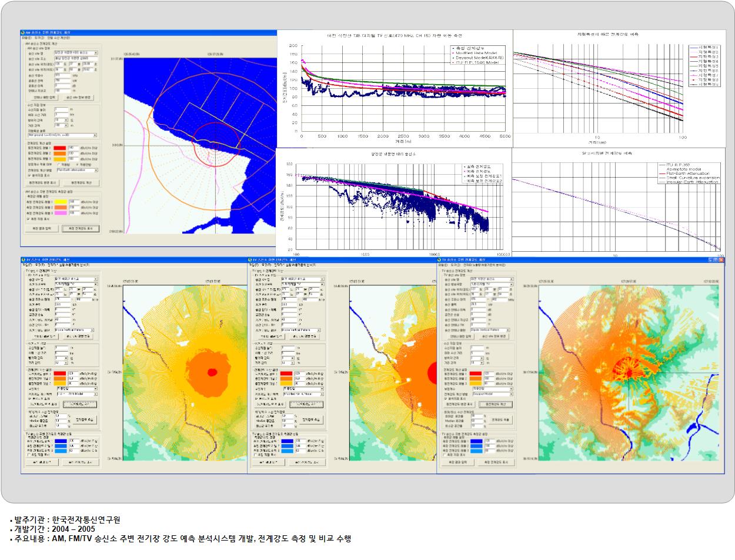This screenshot has height=560, width=735.
Task: Click orange level 2 color swatch in AM window
Action: 60,154
